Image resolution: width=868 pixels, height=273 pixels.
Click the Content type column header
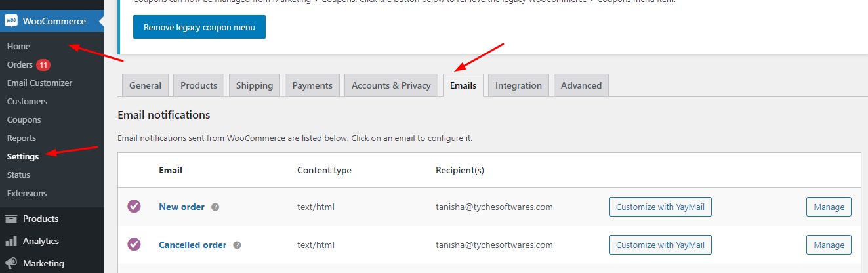click(324, 170)
